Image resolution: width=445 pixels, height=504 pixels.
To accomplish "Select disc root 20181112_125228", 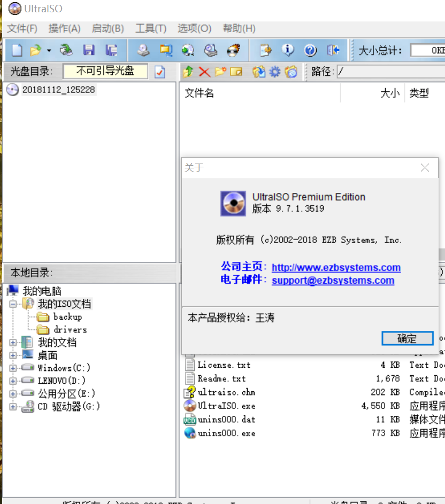I will [x=58, y=90].
